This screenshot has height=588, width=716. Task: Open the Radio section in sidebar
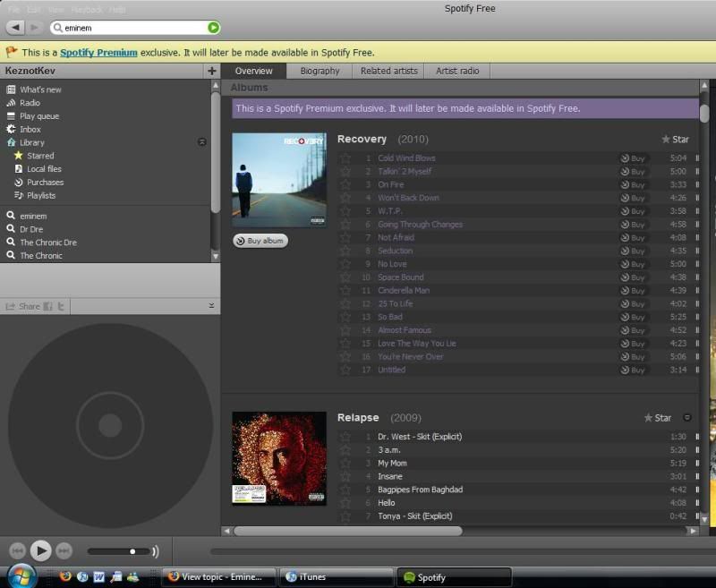pos(30,103)
